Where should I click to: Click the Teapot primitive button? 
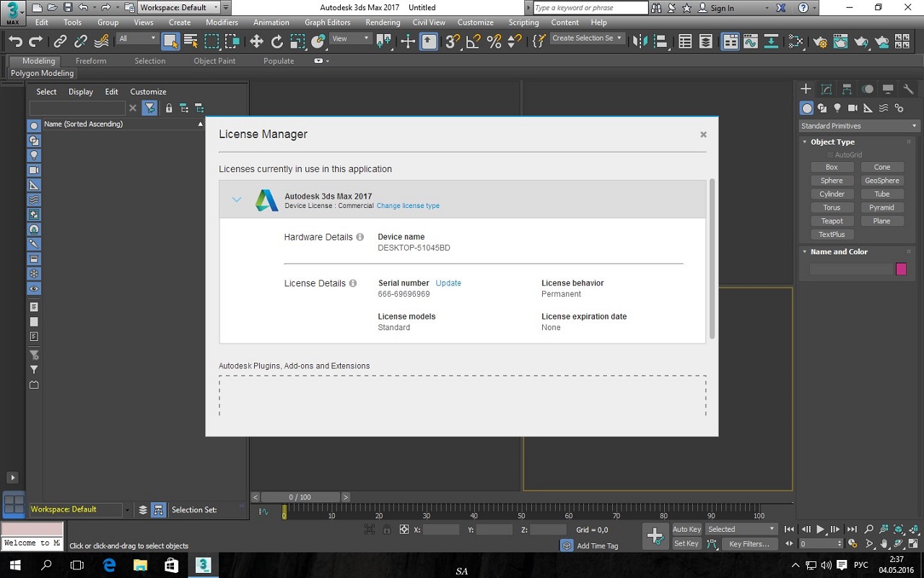(x=832, y=221)
